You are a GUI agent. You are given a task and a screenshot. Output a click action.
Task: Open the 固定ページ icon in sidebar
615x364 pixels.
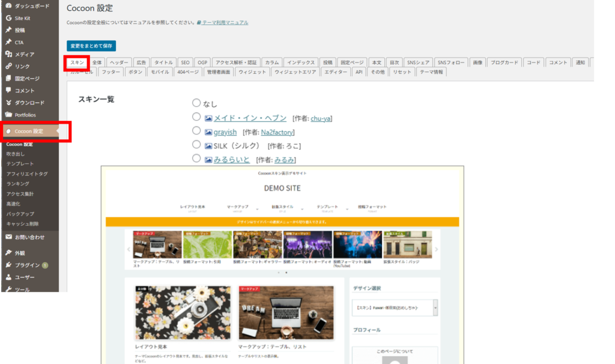8,78
